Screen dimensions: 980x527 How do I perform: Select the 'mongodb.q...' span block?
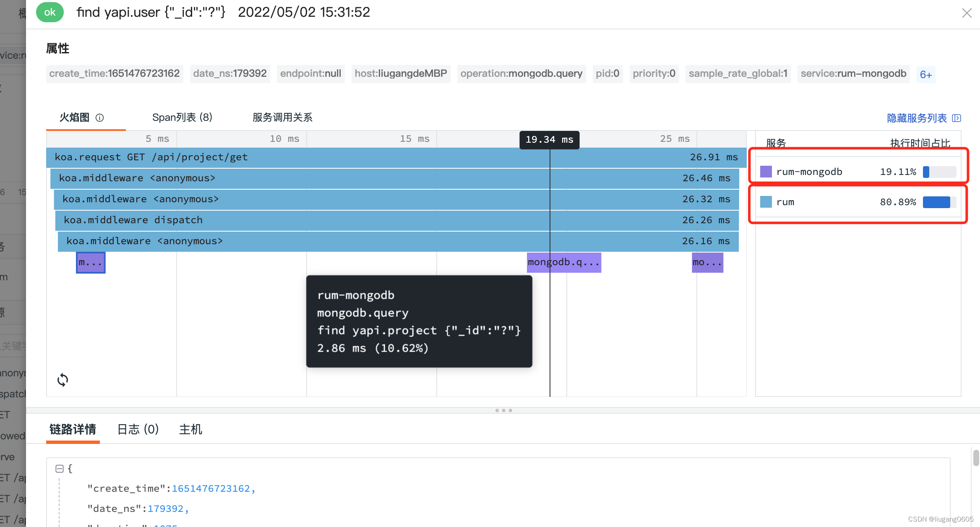pos(564,263)
